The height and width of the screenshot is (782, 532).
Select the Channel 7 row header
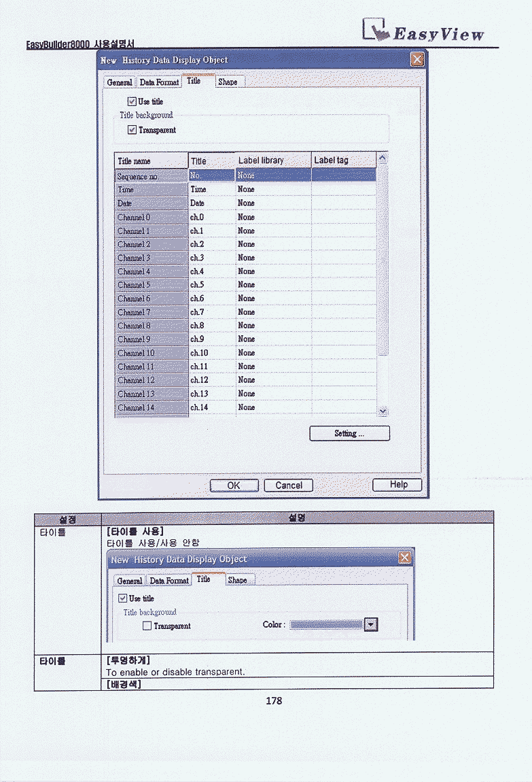(x=151, y=312)
